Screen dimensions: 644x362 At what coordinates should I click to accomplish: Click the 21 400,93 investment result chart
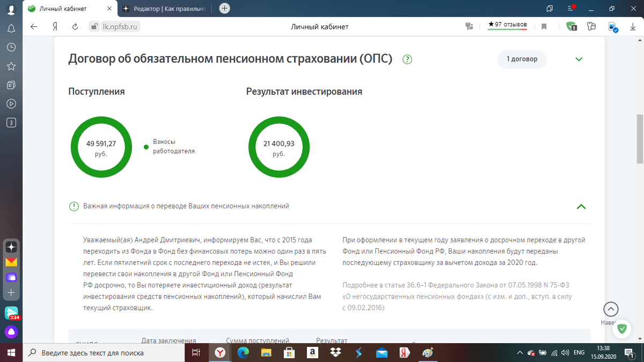tap(279, 148)
